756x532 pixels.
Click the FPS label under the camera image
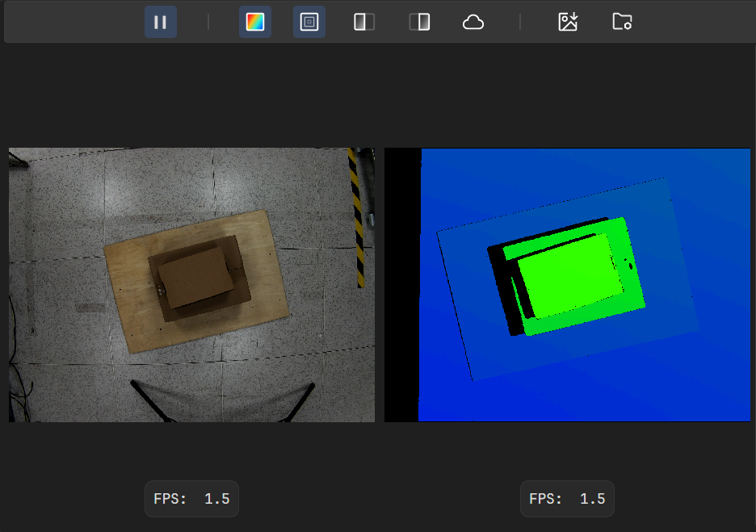(x=191, y=499)
